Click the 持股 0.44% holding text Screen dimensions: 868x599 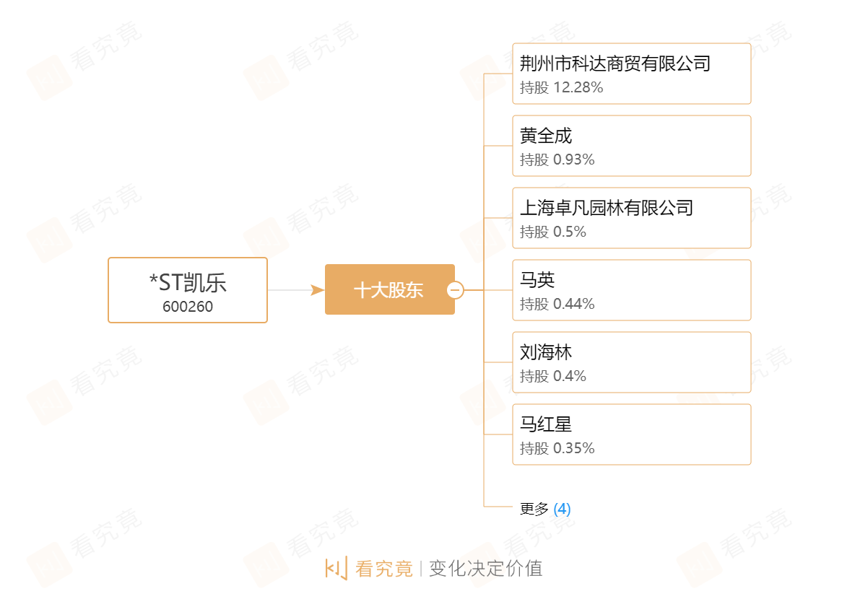coord(557,305)
